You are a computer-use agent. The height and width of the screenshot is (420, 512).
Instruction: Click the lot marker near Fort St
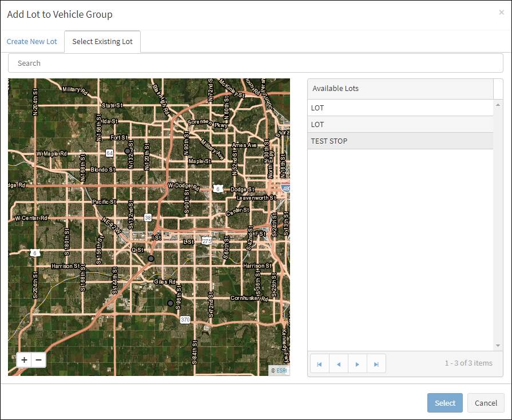pyautogui.click(x=128, y=151)
